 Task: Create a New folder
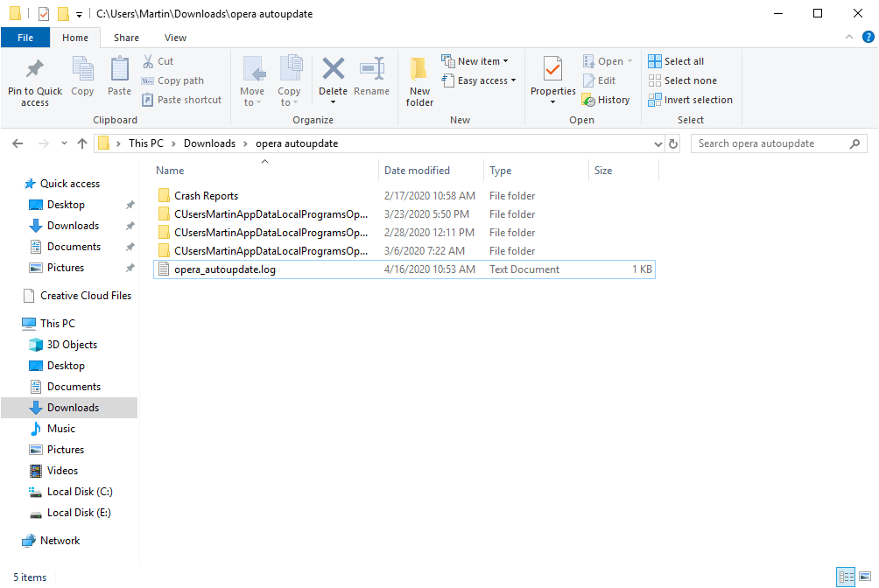419,82
